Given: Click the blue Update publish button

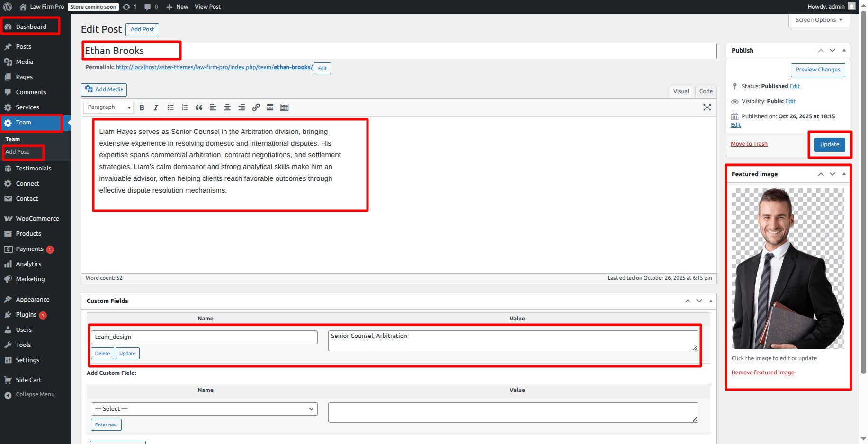Looking at the screenshot, I should (x=829, y=144).
